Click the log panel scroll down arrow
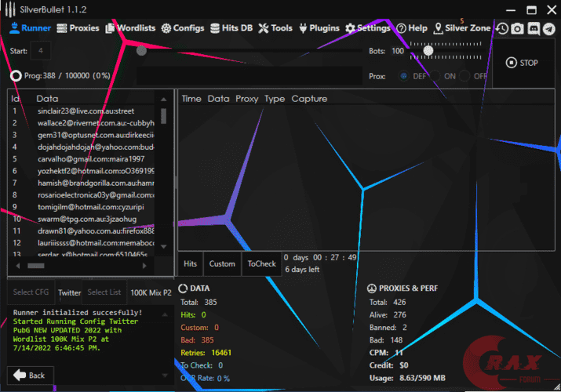Screen dimensions: 561x392 click(165, 376)
